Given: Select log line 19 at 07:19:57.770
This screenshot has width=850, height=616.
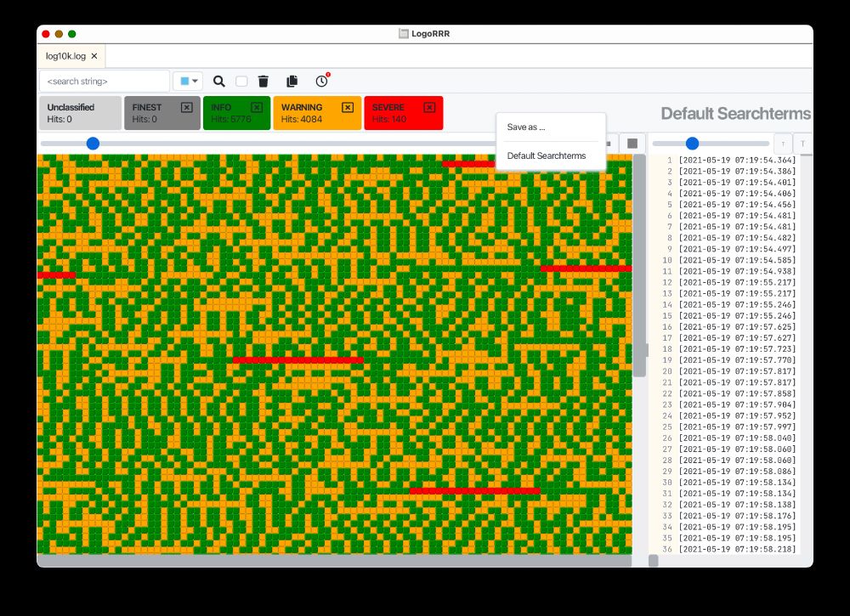Looking at the screenshot, I should pyautogui.click(x=725, y=359).
